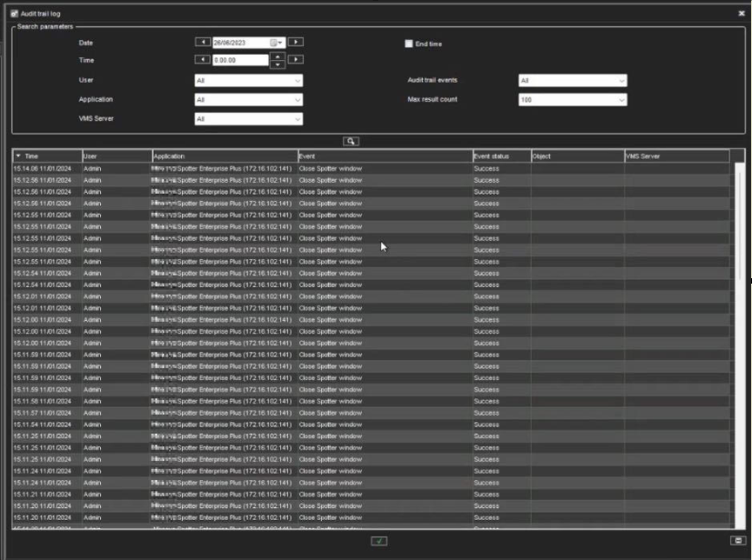
Task: Sort by the Application column header
Action: (225, 155)
